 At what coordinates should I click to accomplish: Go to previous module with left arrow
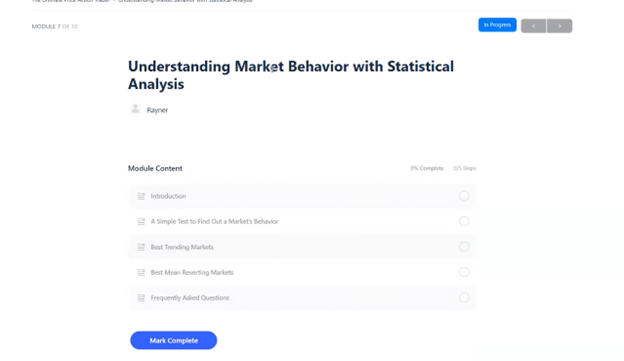[534, 26]
